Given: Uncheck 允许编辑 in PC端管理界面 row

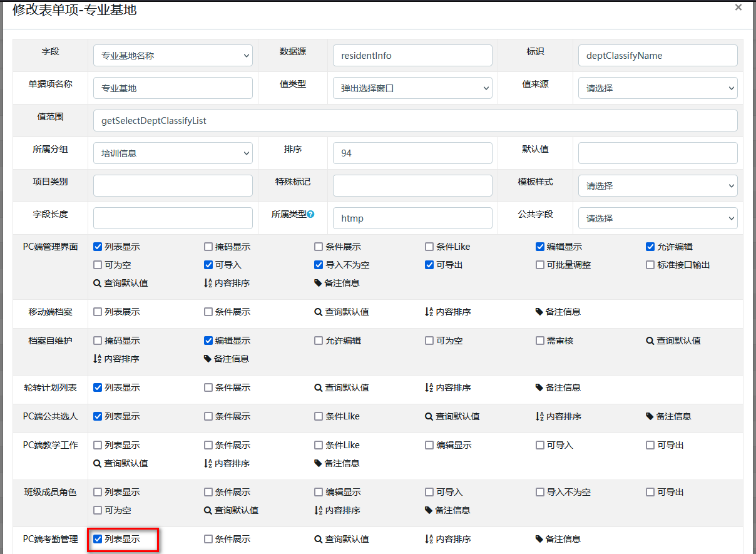Looking at the screenshot, I should (x=650, y=247).
